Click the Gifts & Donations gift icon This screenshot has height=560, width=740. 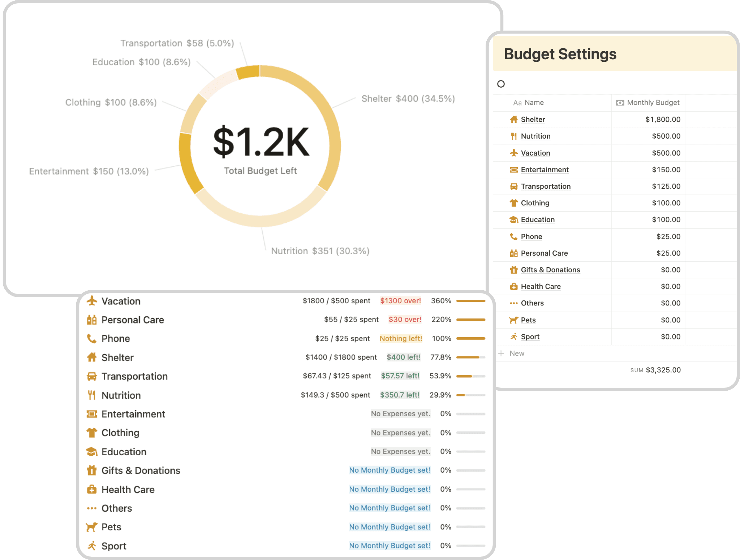515,270
